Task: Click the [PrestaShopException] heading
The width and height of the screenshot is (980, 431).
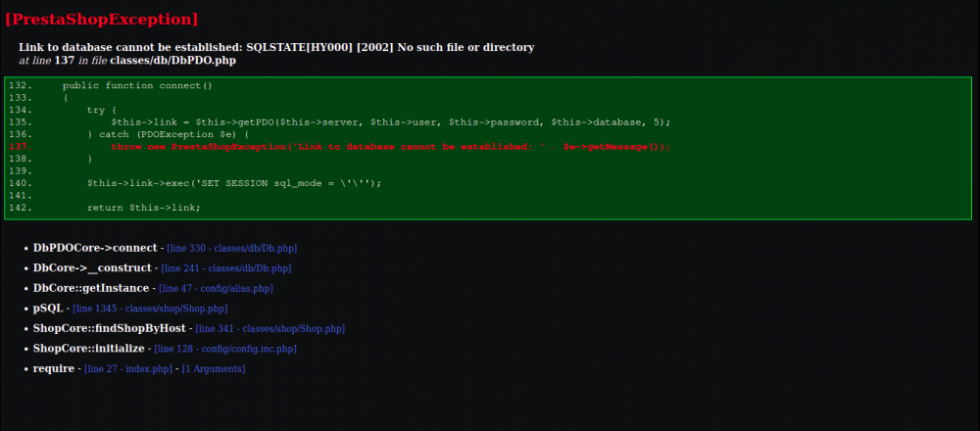Action: click(x=102, y=20)
